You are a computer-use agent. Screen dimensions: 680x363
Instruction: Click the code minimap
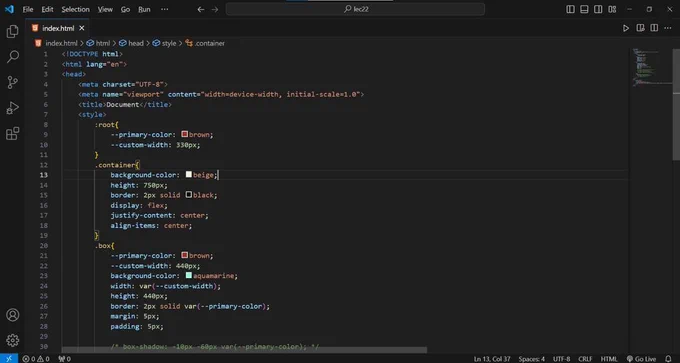point(651,67)
